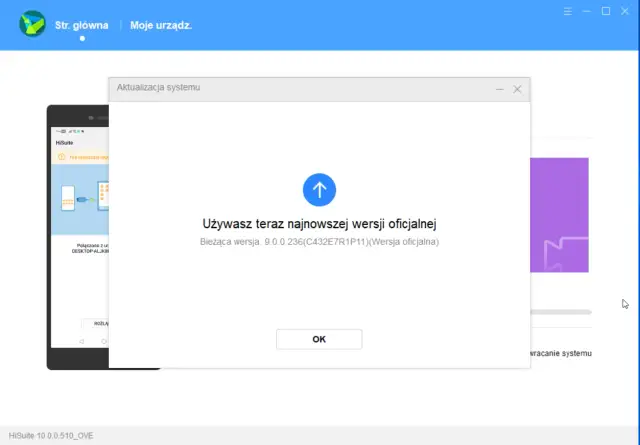Close the Aktualizacja systemu dialog
Viewport: 640px width, 445px height.
click(517, 89)
